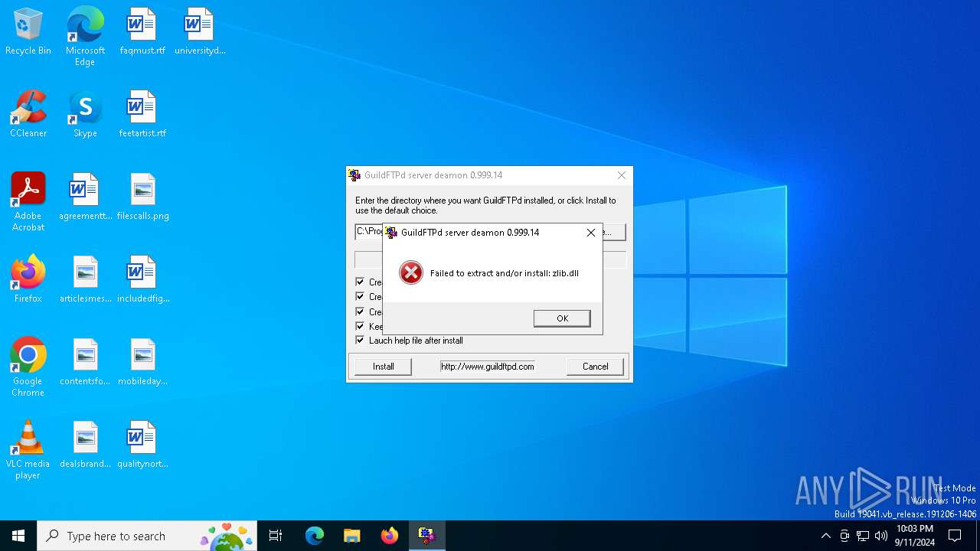The height and width of the screenshot is (551, 980).
Task: Click the Cancel button in installer
Action: [x=595, y=367]
